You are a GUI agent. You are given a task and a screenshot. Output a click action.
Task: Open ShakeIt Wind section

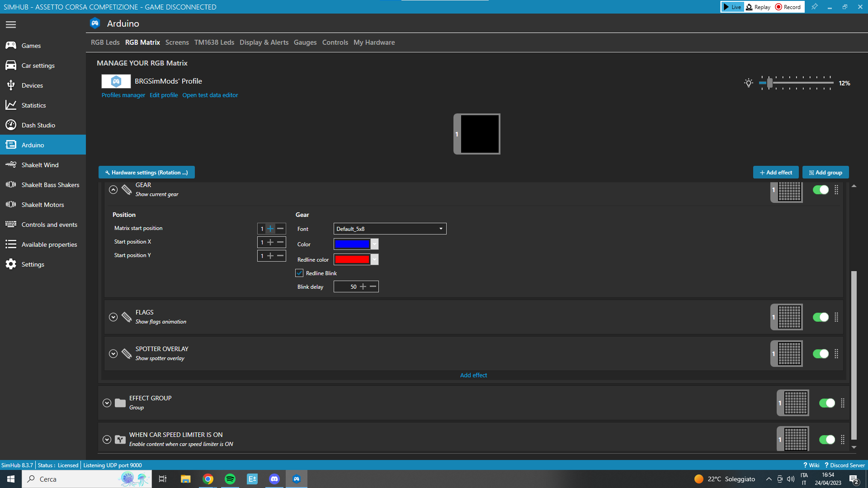tap(43, 165)
